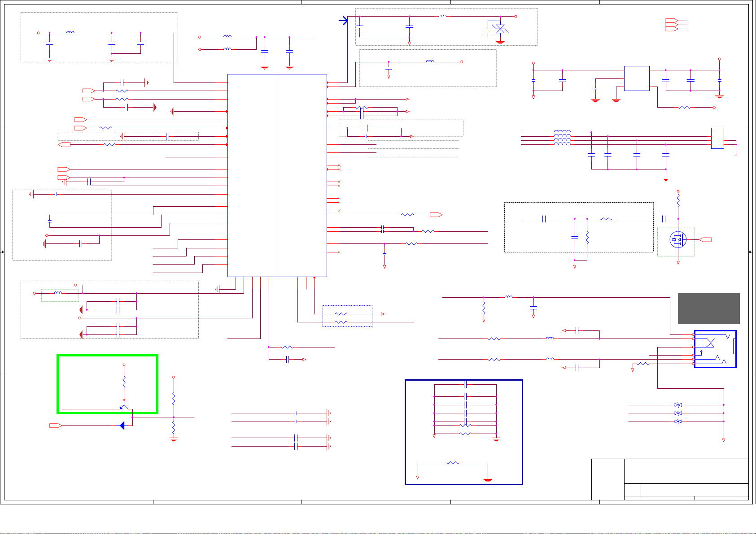Select the large central IC block
The image size is (756, 534).
tap(277, 175)
